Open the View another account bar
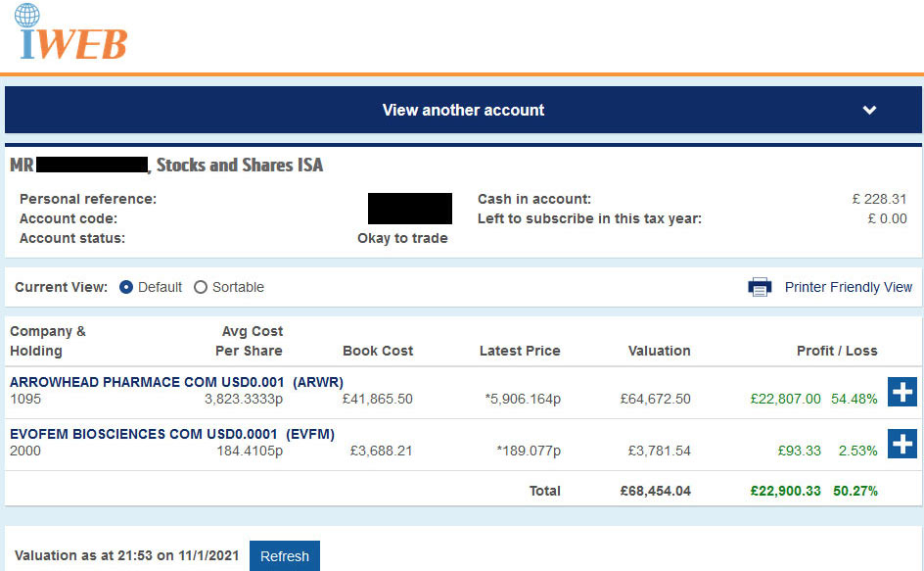Viewport: 924px width, 571px height. pos(463,110)
